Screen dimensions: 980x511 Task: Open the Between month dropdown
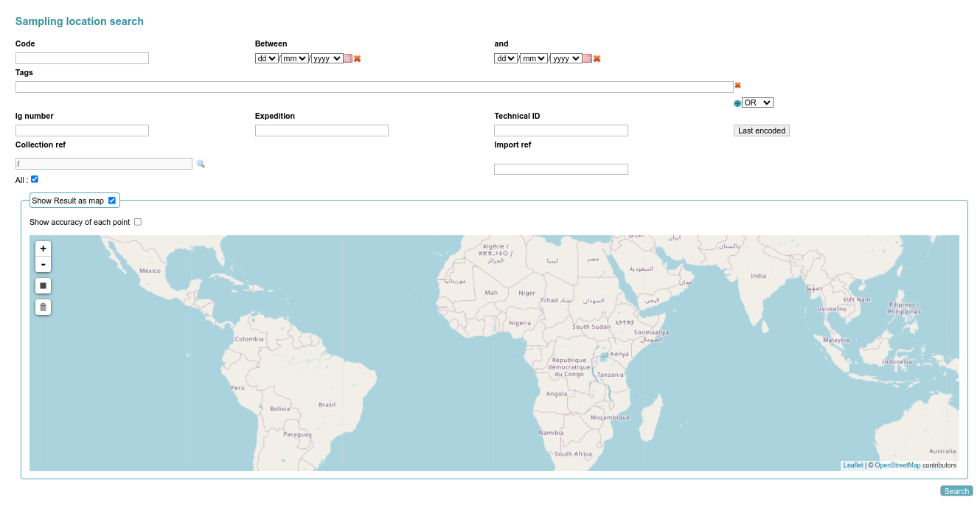coord(294,58)
